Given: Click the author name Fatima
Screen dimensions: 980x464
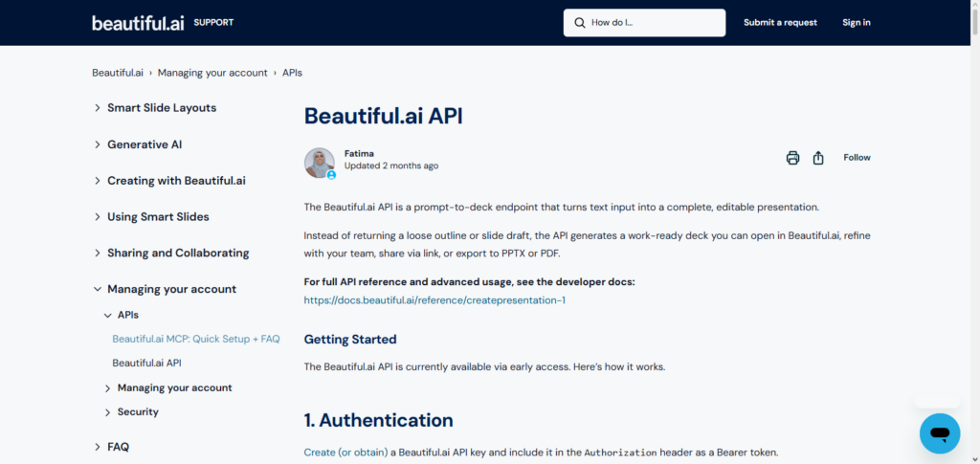Looking at the screenshot, I should point(360,154).
